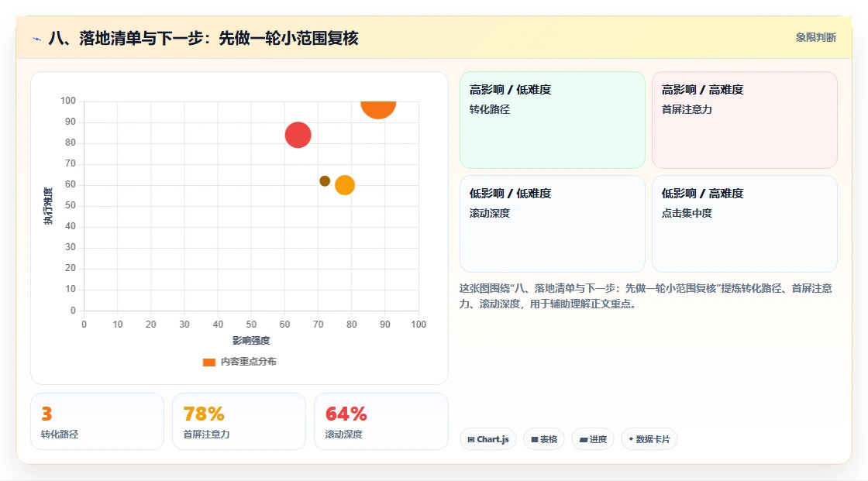Click the 内容重点分布 legend label

[249, 362]
